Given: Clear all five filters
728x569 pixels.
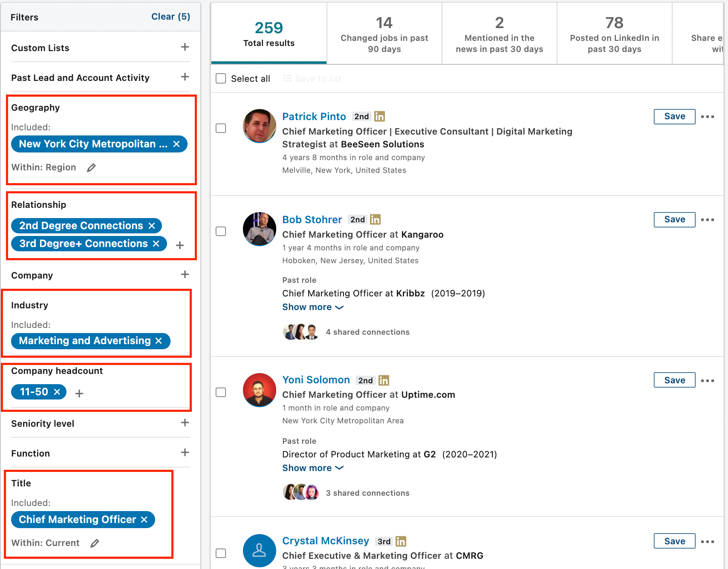Looking at the screenshot, I should (170, 17).
